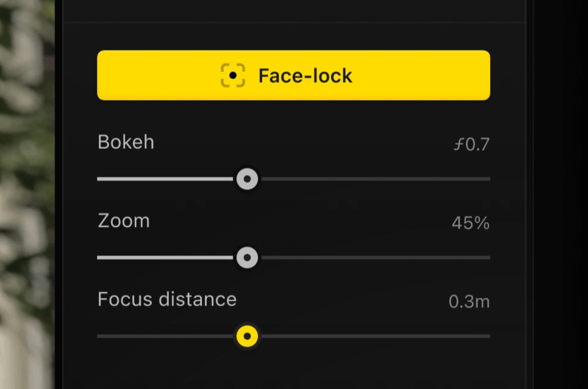Click the Focus distance label
The height and width of the screenshot is (389, 588).
pyautogui.click(x=167, y=299)
